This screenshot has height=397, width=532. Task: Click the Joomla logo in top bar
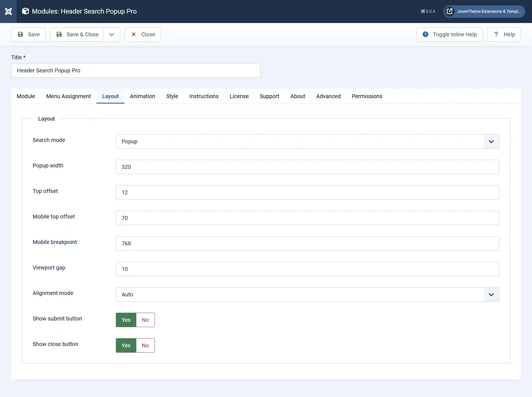9,11
